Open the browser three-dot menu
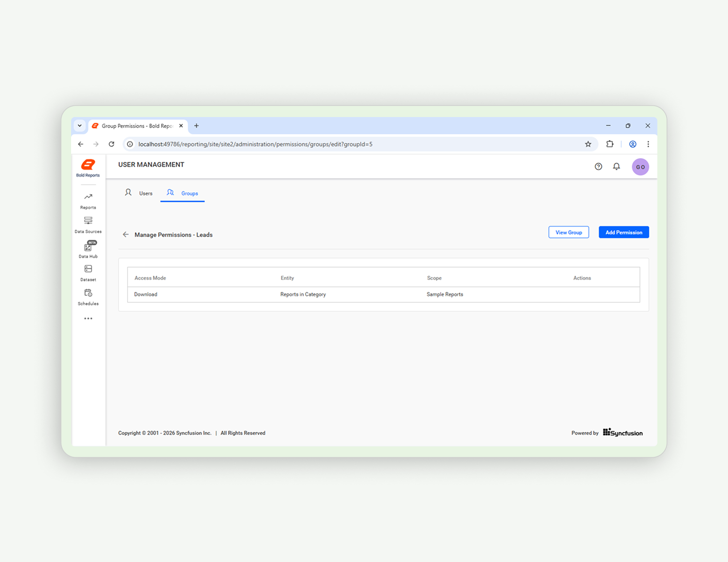The image size is (728, 562). point(648,144)
